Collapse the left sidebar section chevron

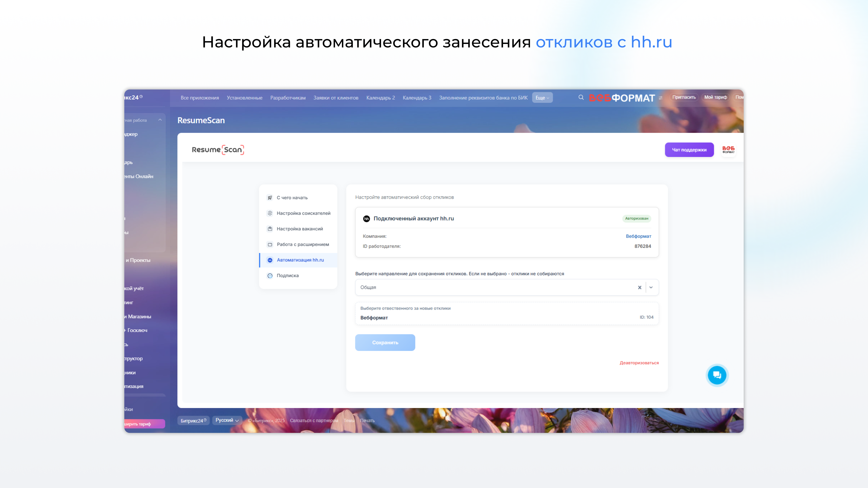[160, 120]
